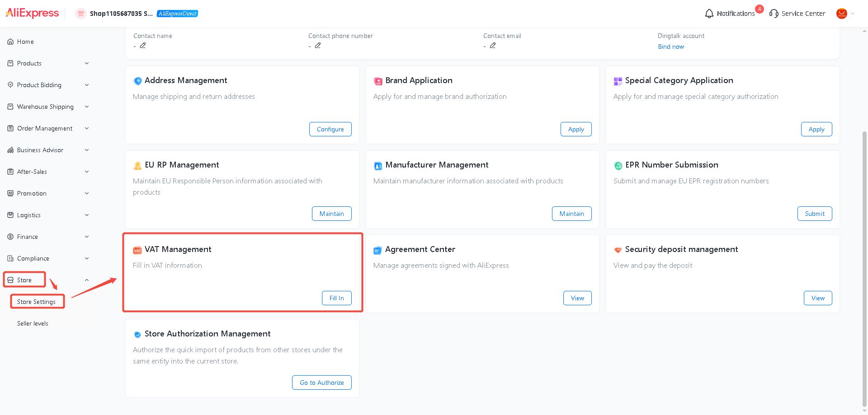868x415 pixels.
Task: Click Go to Authorize button
Action: click(x=322, y=382)
